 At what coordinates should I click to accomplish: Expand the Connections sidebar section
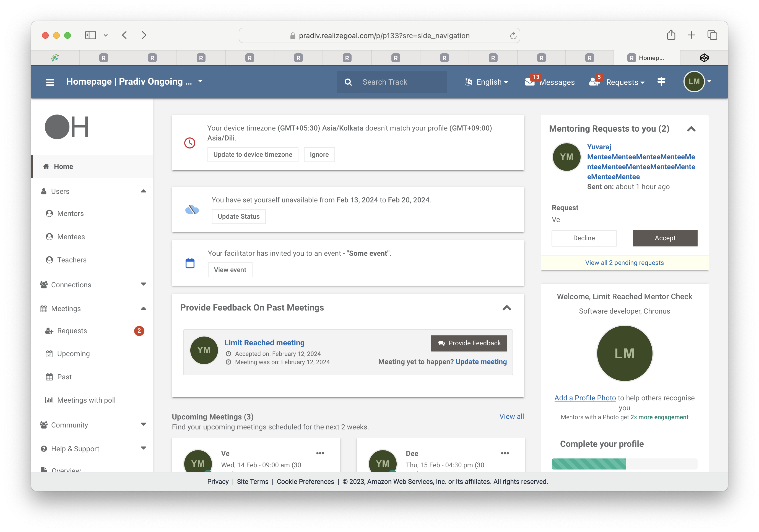coord(143,285)
